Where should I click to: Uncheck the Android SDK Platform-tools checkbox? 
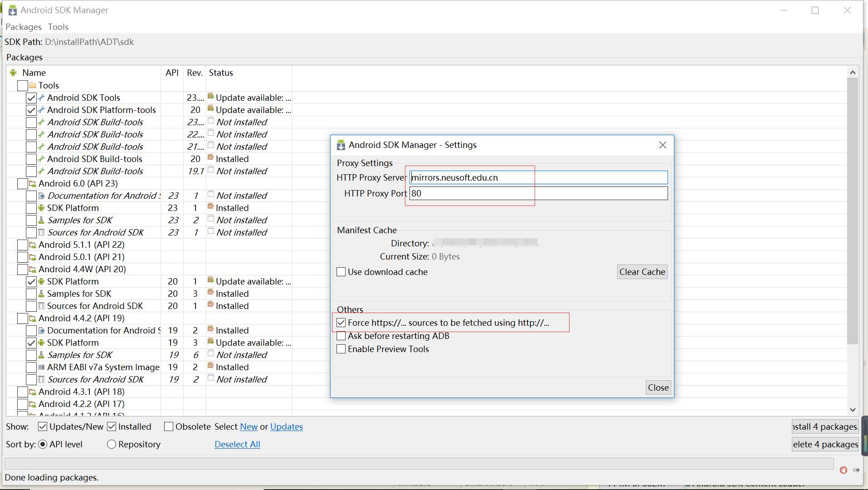tap(31, 110)
